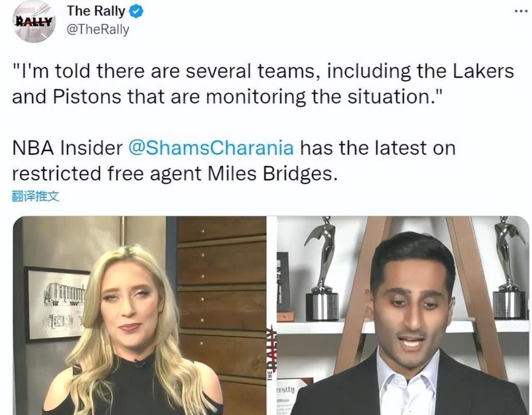Click the blue verified badge

[137, 11]
